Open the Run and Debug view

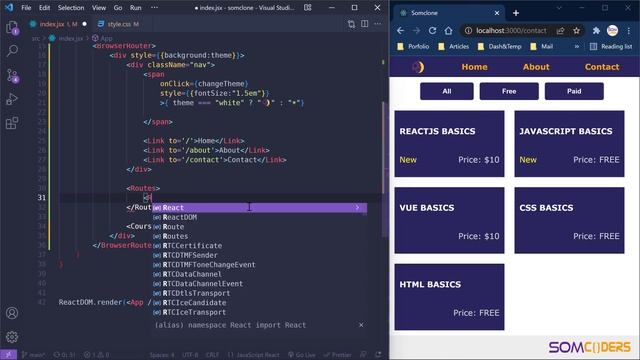tap(12, 99)
